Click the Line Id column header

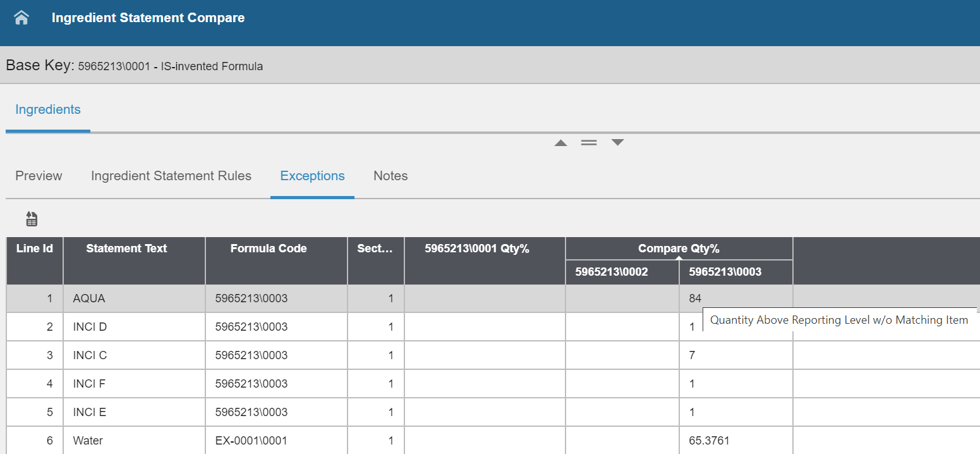tap(34, 248)
